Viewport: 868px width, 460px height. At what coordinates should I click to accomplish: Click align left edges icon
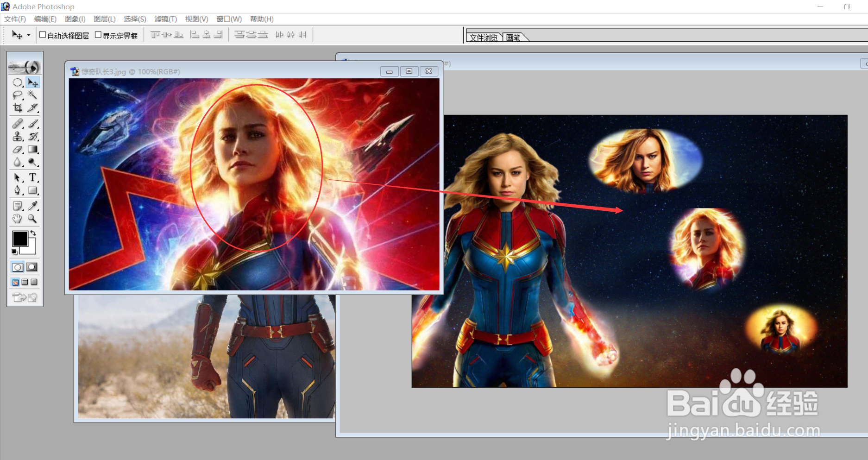click(195, 35)
